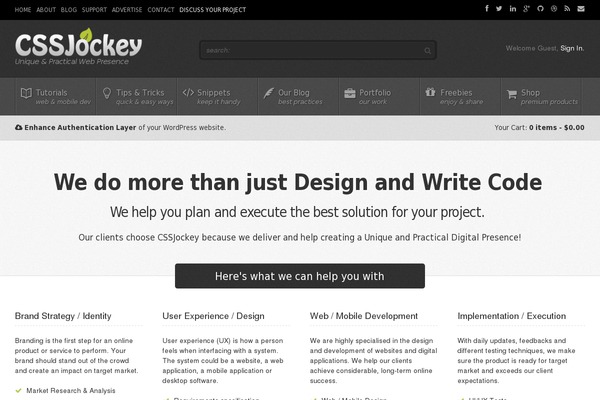Open the Our Blog navigation label
This screenshot has width=600, height=400.
click(293, 93)
